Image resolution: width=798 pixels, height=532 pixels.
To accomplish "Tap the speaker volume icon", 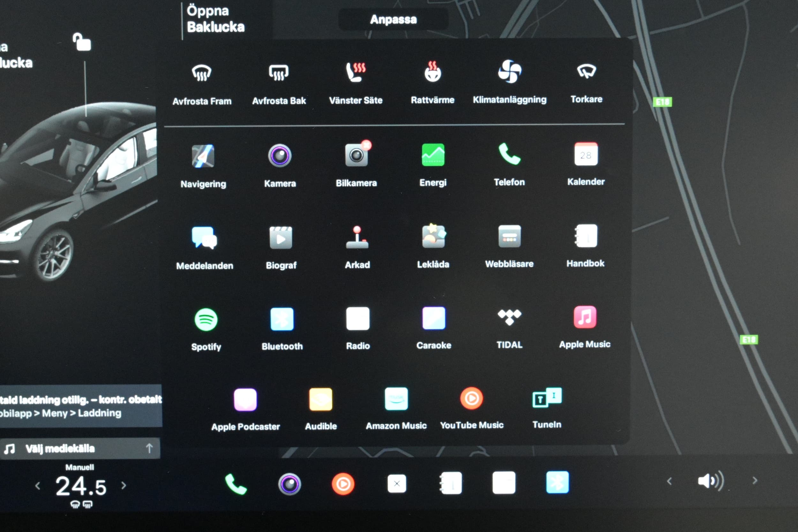I will click(711, 481).
